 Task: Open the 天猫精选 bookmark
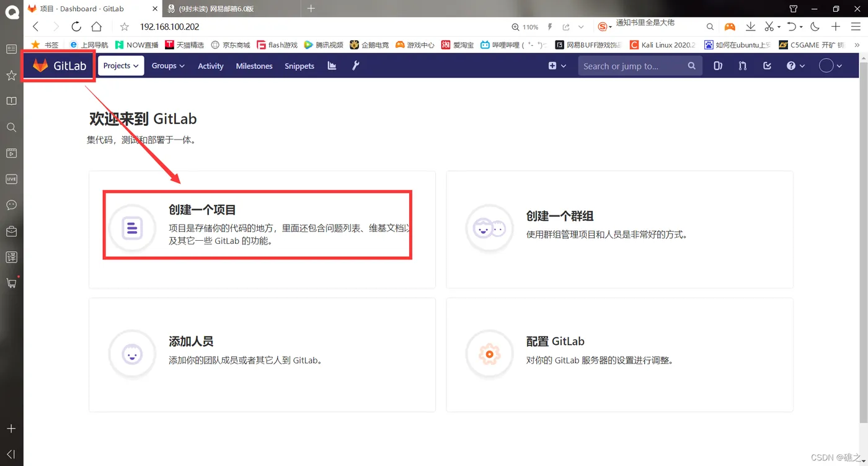tap(184, 45)
